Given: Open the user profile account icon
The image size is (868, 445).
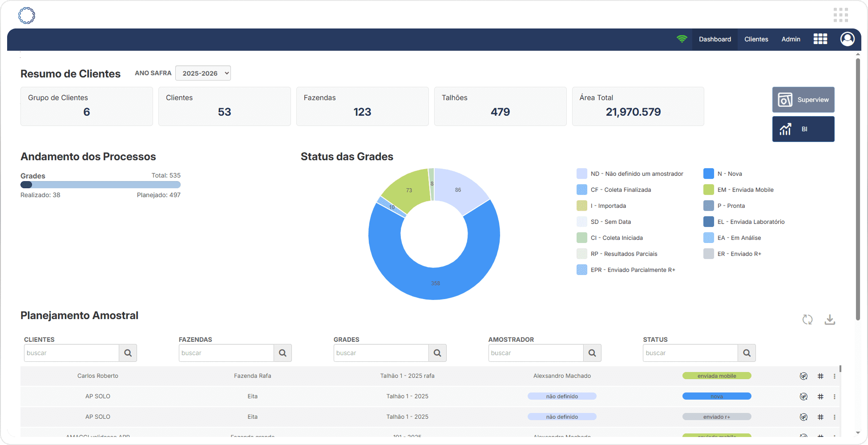Looking at the screenshot, I should pos(847,39).
